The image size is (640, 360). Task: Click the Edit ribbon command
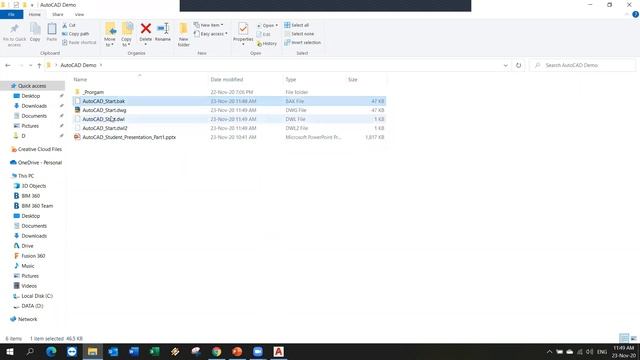264,34
